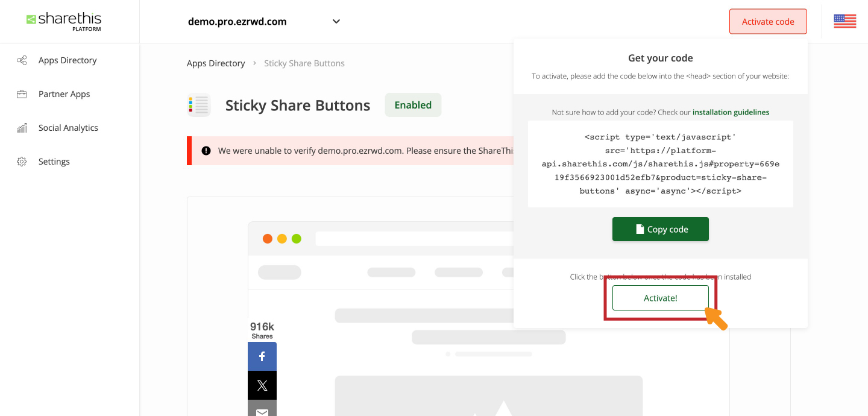This screenshot has width=868, height=416.
Task: Open Partner Apps in the sidebar
Action: 64,94
